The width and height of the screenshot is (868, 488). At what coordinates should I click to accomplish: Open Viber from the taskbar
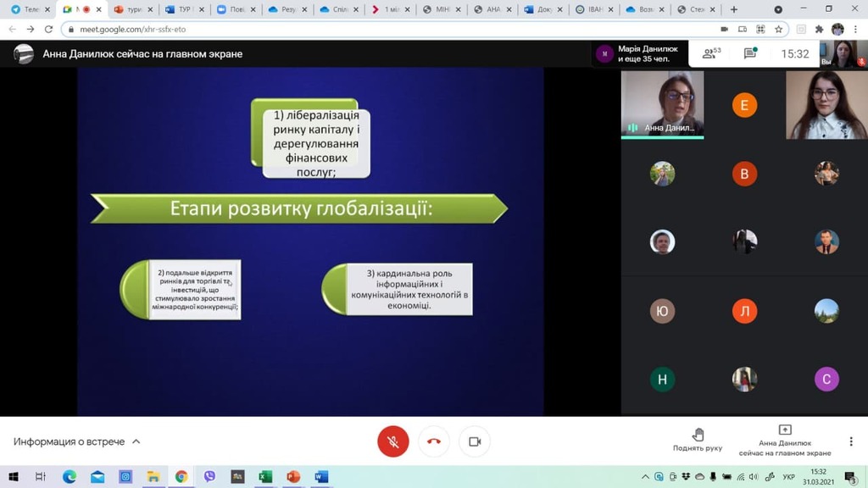[x=209, y=477]
